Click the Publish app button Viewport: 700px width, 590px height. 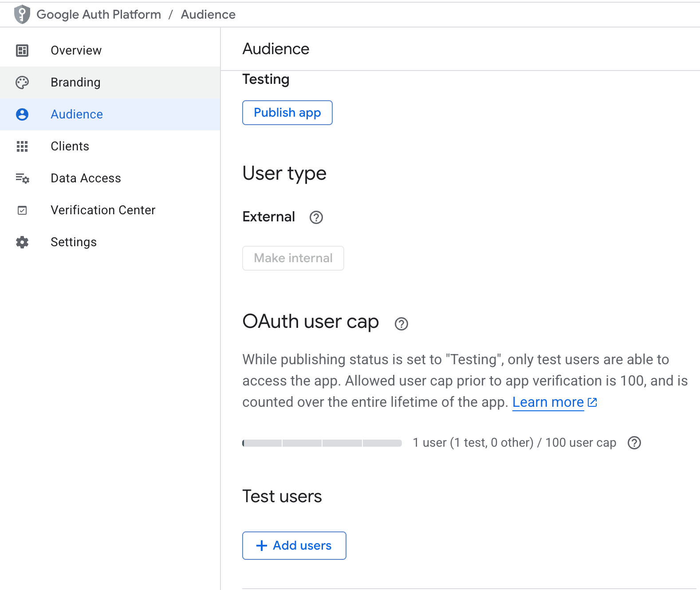(287, 113)
